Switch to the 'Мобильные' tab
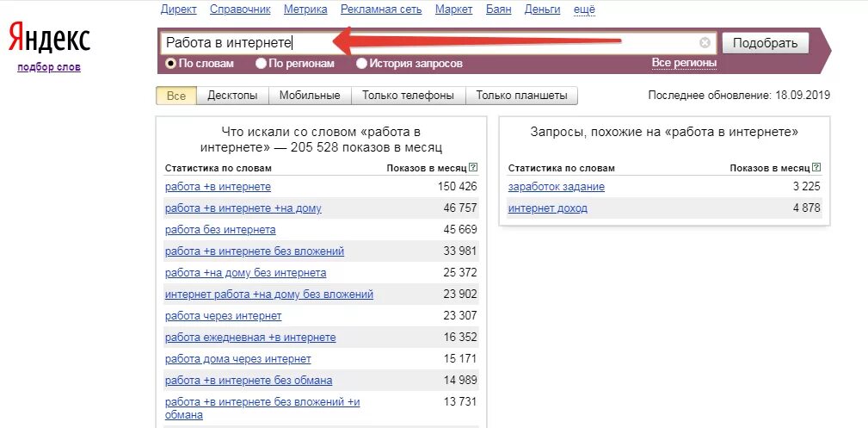This screenshot has width=868, height=428. pos(310,96)
